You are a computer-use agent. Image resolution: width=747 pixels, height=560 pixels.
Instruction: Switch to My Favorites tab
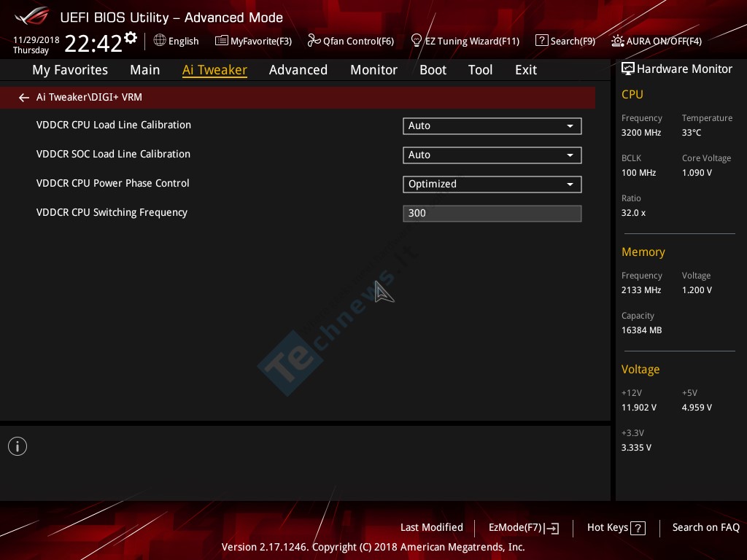[x=70, y=70]
